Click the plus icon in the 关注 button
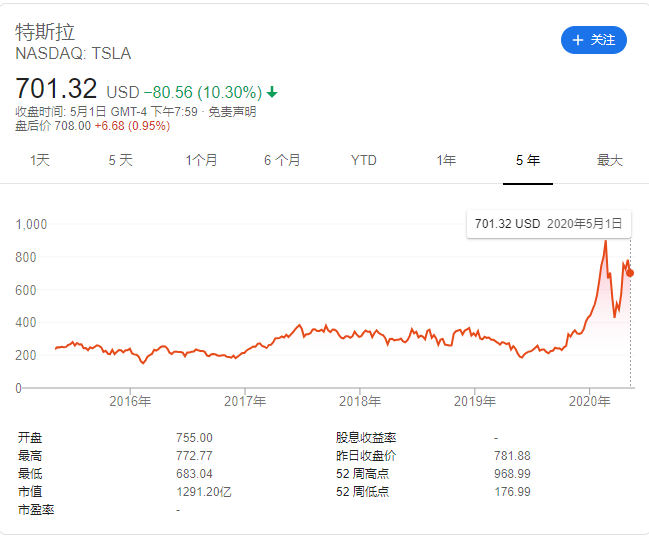 tap(577, 40)
